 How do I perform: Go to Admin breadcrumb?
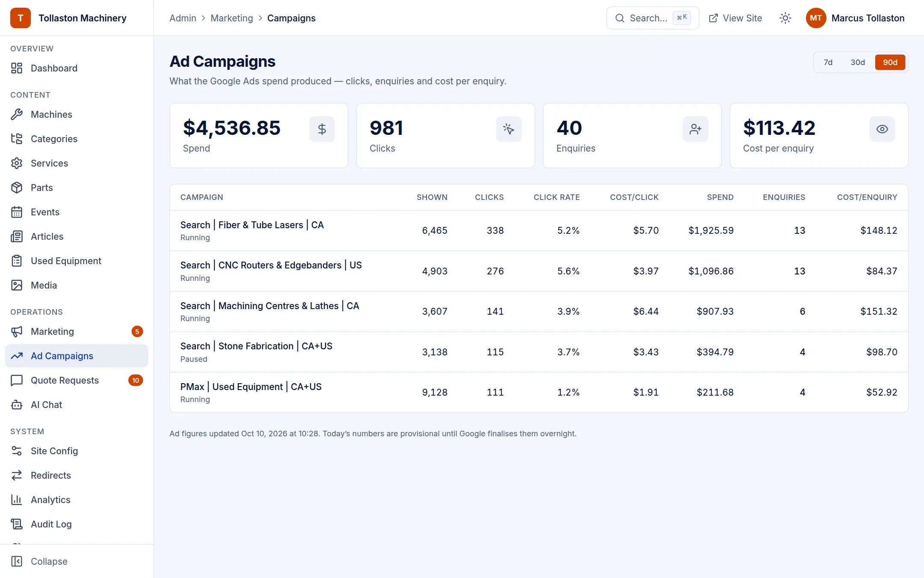(183, 18)
